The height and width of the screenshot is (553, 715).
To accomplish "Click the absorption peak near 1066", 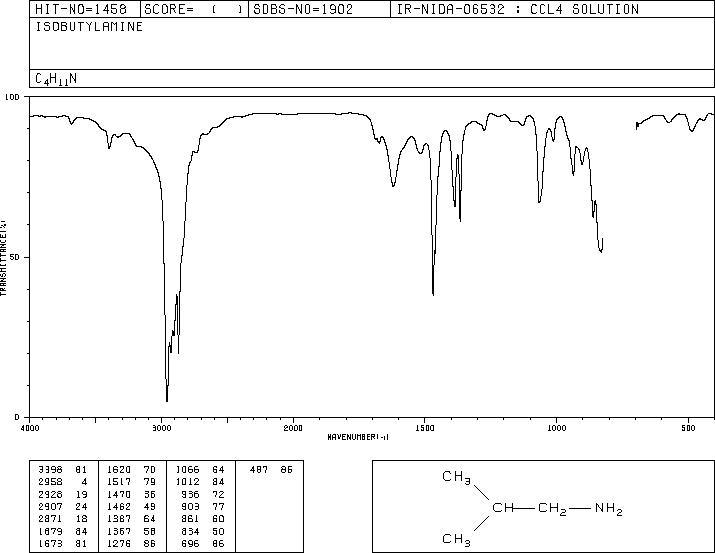I will 539,201.
